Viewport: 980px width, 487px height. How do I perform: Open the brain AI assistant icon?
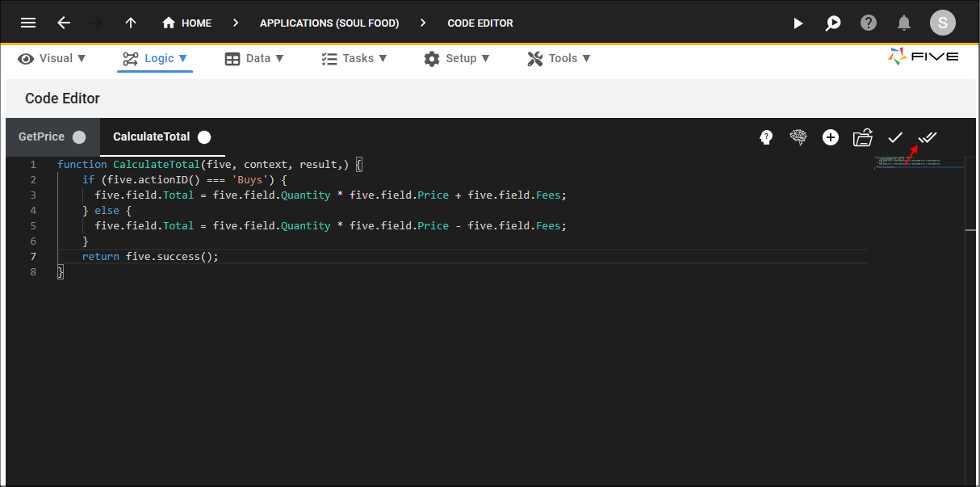[798, 137]
